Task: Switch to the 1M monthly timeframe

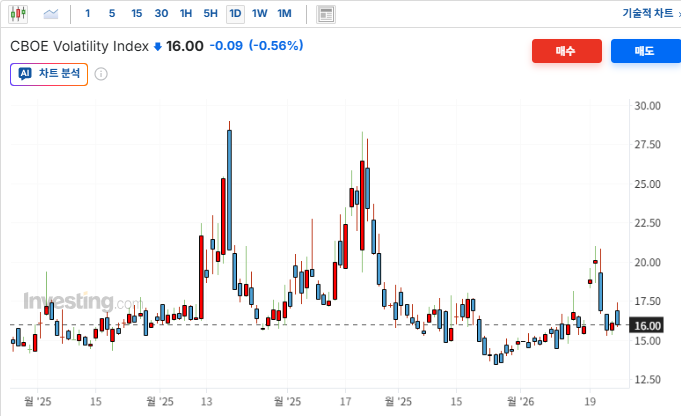Action: point(284,13)
